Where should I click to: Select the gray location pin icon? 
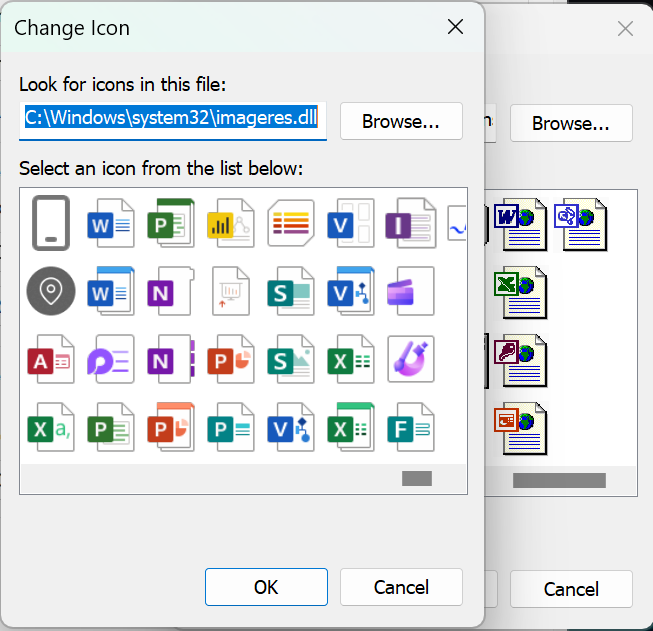[x=51, y=290]
